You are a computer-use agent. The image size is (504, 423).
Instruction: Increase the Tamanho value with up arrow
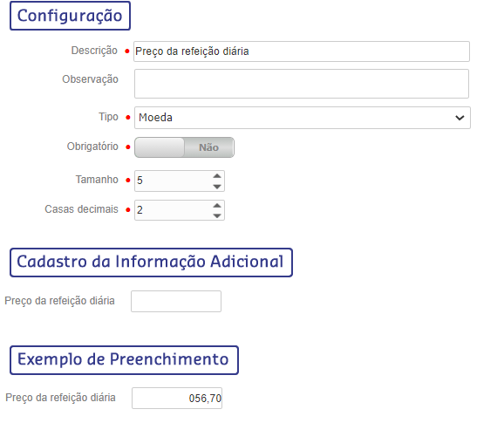coord(217,176)
